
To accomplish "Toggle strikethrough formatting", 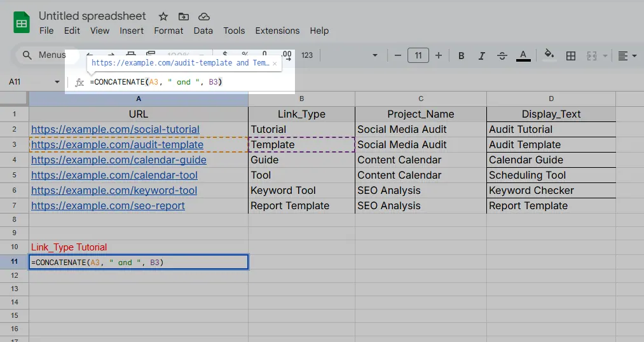I will [x=502, y=56].
